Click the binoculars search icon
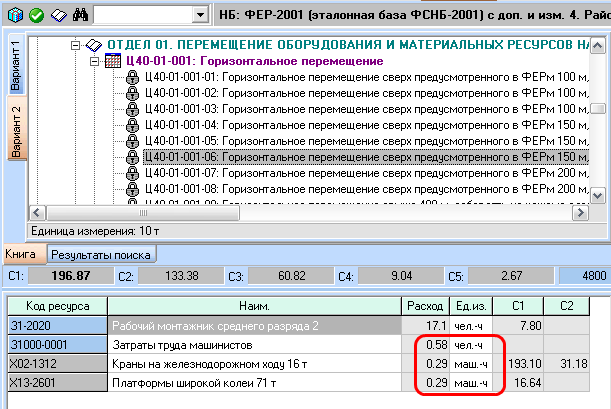The width and height of the screenshot is (611, 409). pos(81,16)
